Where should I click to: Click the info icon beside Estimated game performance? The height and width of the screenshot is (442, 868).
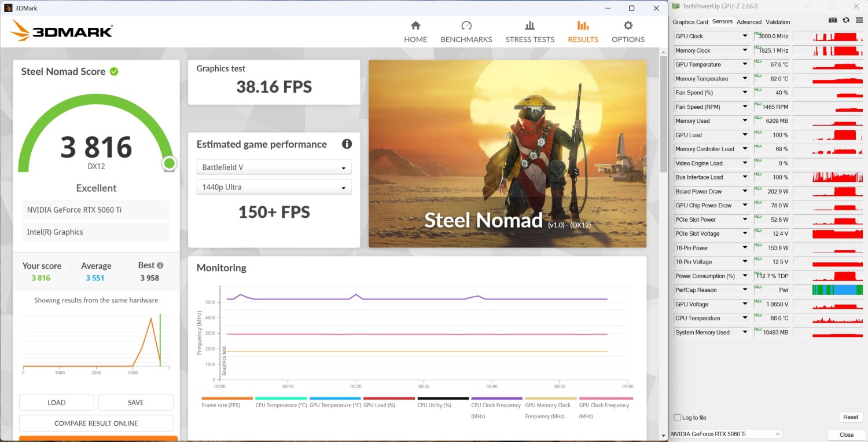[347, 144]
